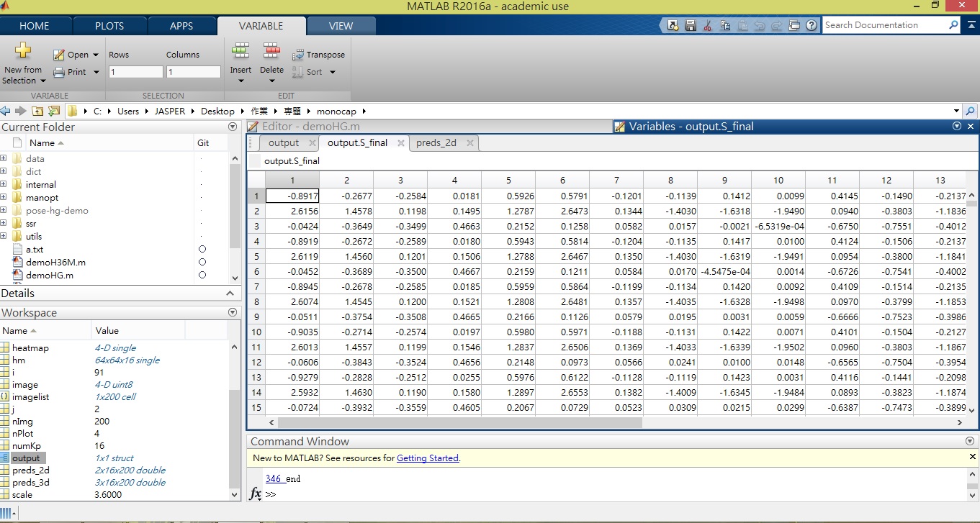Image resolution: width=980 pixels, height=523 pixels.
Task: Transpose the variable
Action: click(x=318, y=55)
